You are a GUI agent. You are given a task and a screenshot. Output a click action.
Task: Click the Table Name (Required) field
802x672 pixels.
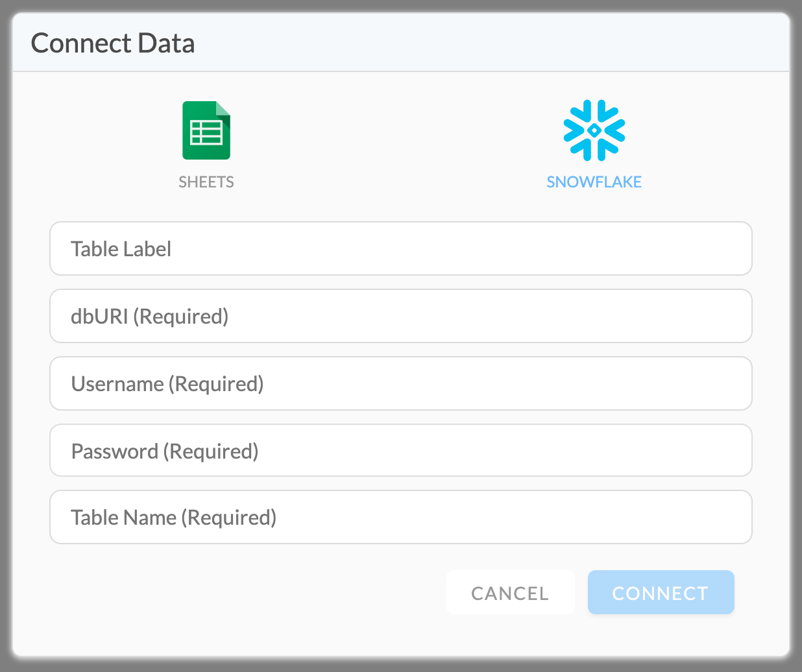(401, 518)
